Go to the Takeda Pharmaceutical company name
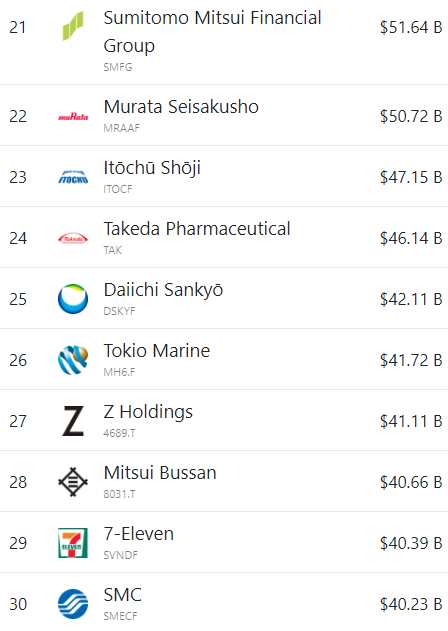 tap(197, 229)
